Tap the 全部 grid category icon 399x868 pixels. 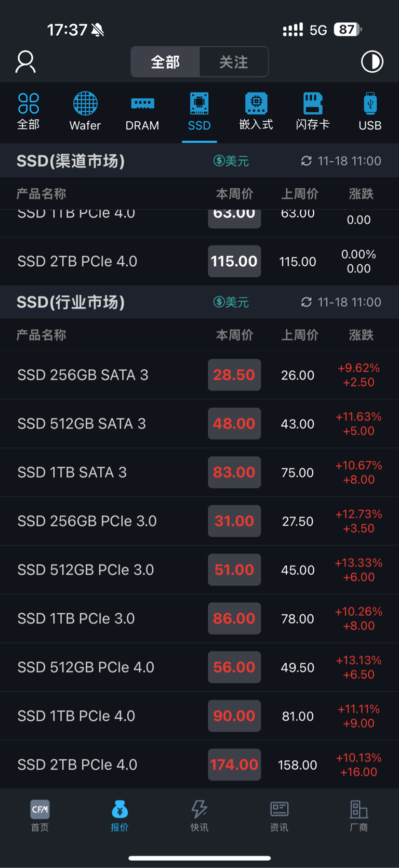pyautogui.click(x=28, y=111)
